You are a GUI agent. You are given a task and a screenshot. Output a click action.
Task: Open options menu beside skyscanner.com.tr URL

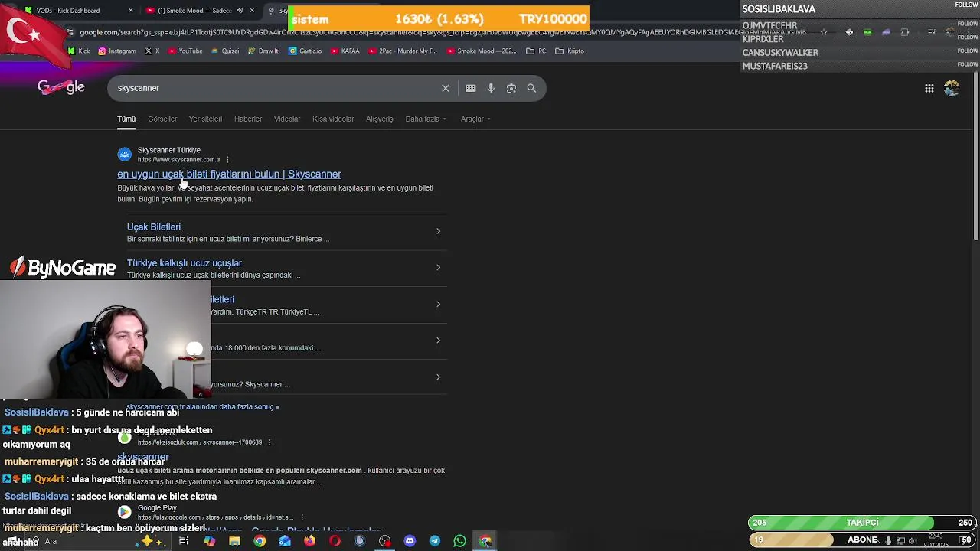click(x=227, y=160)
